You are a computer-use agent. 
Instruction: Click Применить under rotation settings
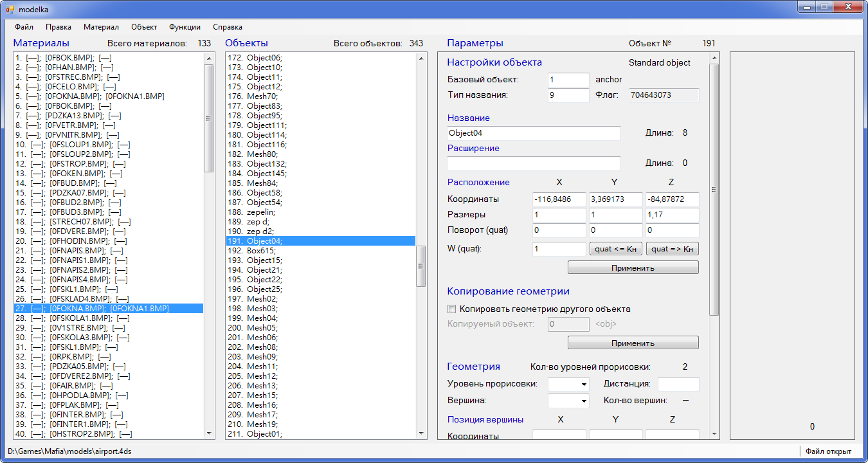pyautogui.click(x=633, y=268)
